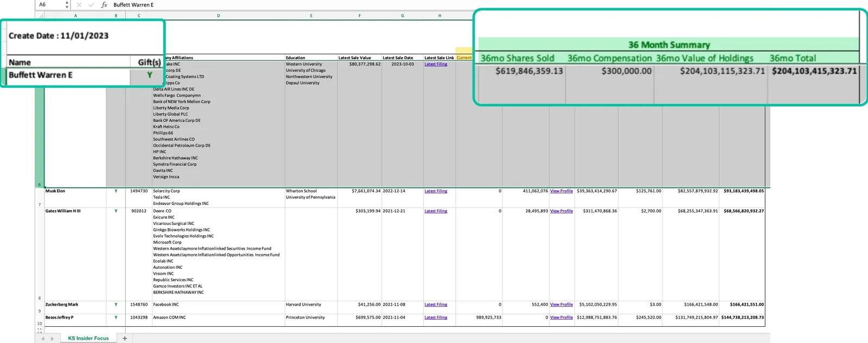Screen dimensions: 868x343
Task: Select the Gates William H III cell
Action: pyautogui.click(x=75, y=254)
